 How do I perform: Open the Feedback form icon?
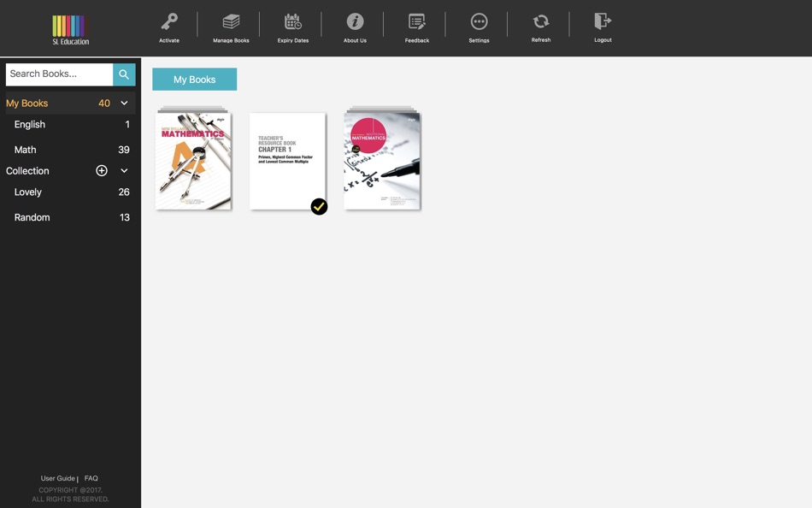click(417, 21)
